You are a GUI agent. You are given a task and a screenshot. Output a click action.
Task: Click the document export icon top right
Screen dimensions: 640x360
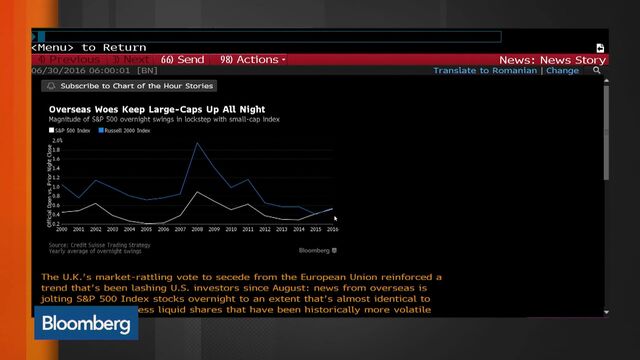click(600, 48)
